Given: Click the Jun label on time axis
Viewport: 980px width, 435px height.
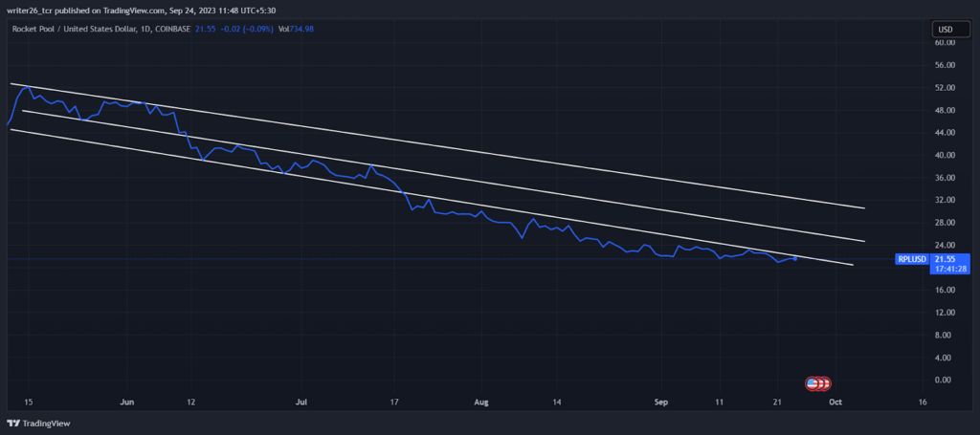Looking at the screenshot, I should coord(127,402).
